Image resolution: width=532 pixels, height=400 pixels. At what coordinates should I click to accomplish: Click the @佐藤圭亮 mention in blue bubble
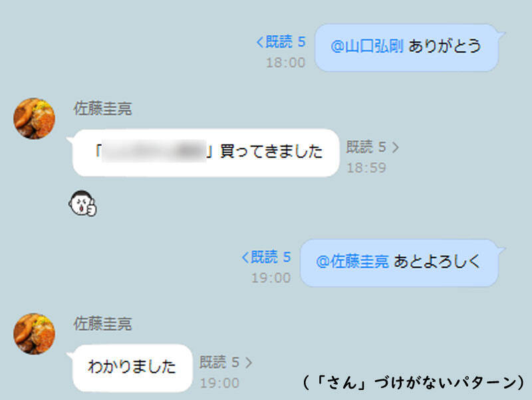tap(352, 262)
